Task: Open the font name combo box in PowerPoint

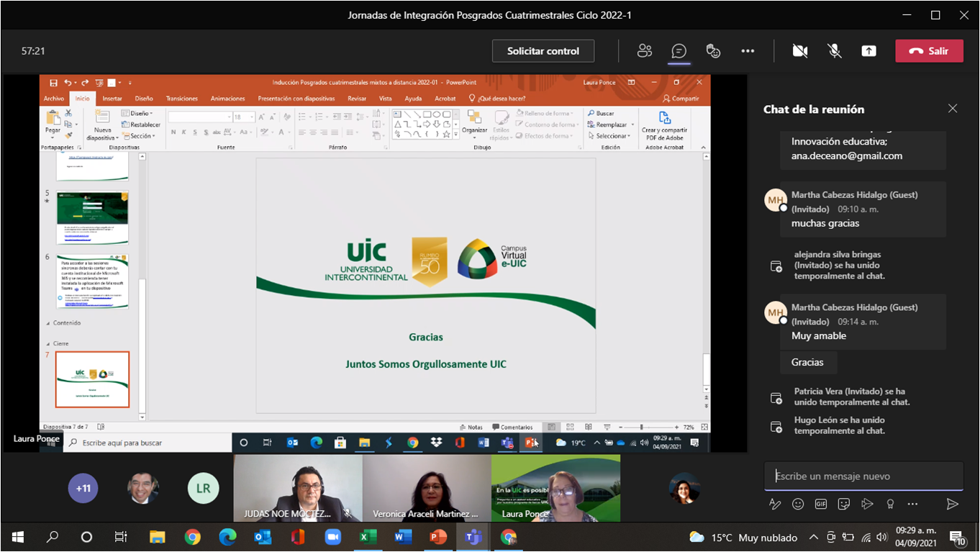Action: (x=200, y=117)
